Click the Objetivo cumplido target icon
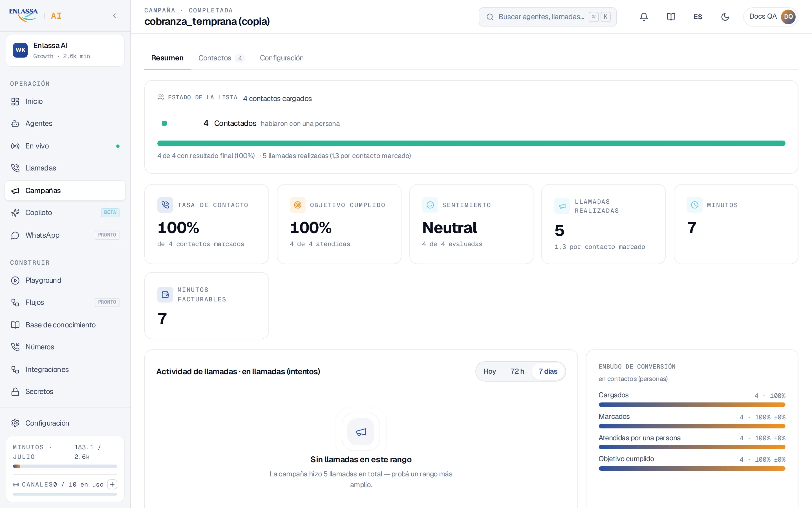The width and height of the screenshot is (812, 508). pos(298,205)
